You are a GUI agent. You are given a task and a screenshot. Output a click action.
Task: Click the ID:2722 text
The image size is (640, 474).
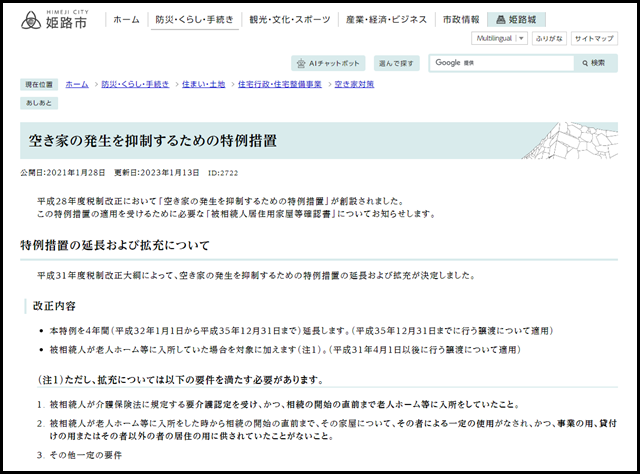click(x=223, y=173)
